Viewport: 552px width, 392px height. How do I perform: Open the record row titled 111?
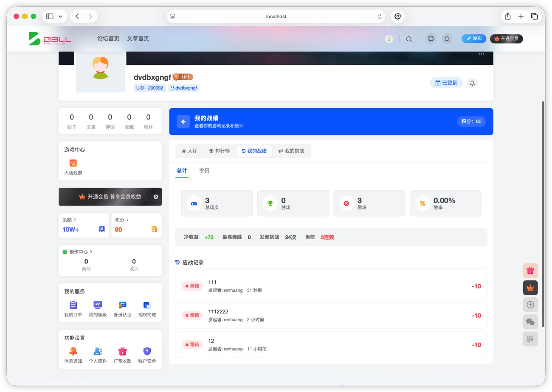point(331,286)
